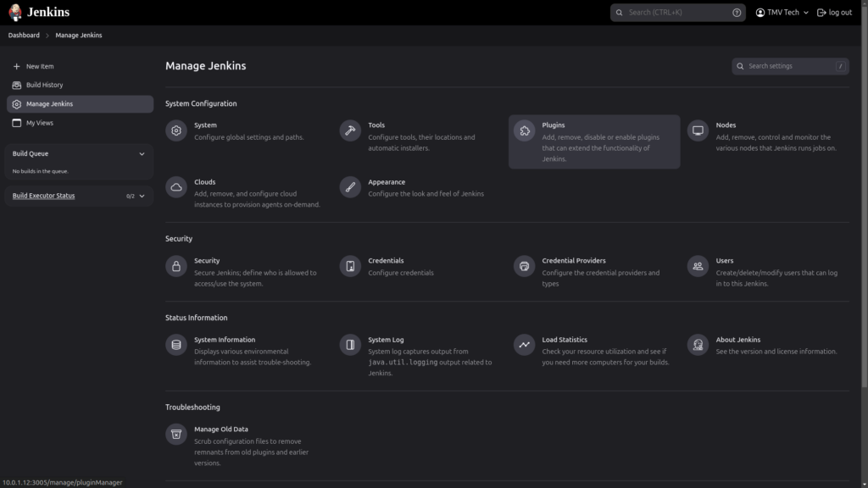The width and height of the screenshot is (868, 488).
Task: Open the Load Statistics link
Action: (594, 351)
